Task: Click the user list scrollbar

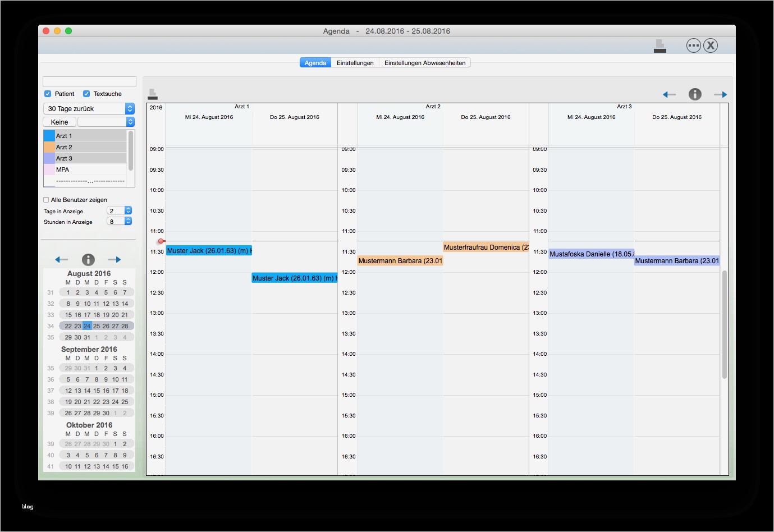Action: point(131,151)
